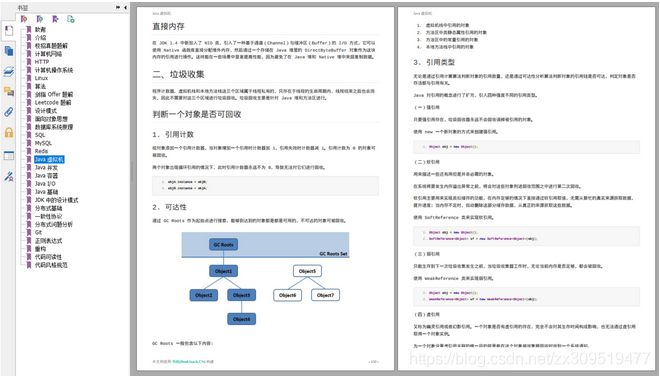Image resolution: width=660 pixels, height=377 pixels.
Task: Click the purple bookmark flag toolbar icon with arrow
Action: pos(55,19)
